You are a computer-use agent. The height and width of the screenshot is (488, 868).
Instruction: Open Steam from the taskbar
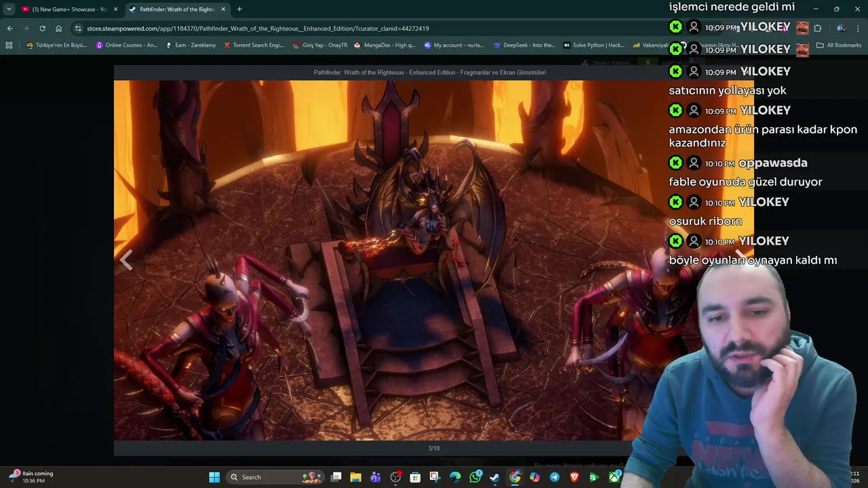[x=495, y=477]
